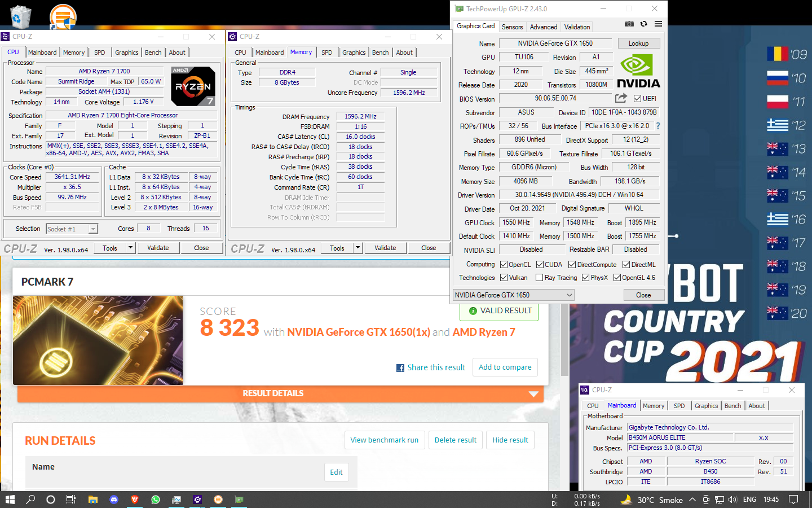812x508 pixels.
Task: Open the orange striped taskbar app
Action: 218,500
